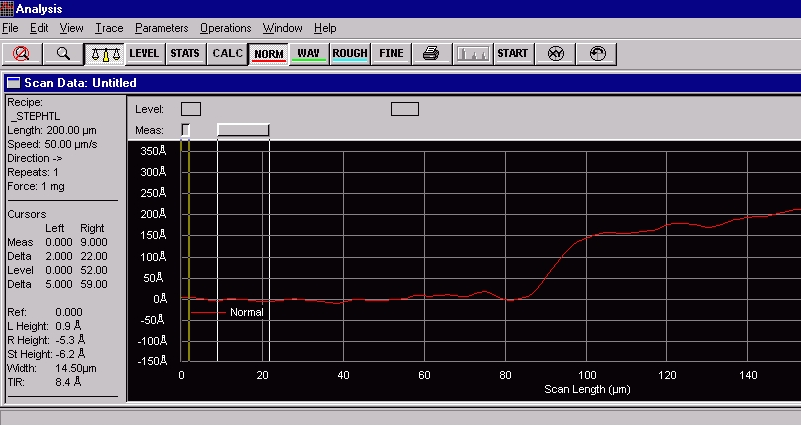The image size is (801, 426).
Task: Click the XY stage icon
Action: click(556, 53)
